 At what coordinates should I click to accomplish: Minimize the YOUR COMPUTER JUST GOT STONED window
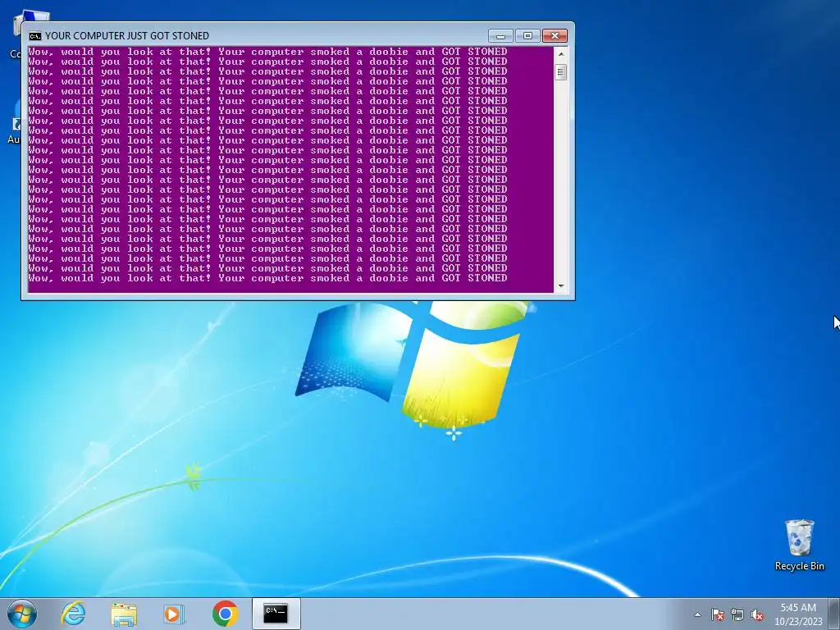point(500,36)
